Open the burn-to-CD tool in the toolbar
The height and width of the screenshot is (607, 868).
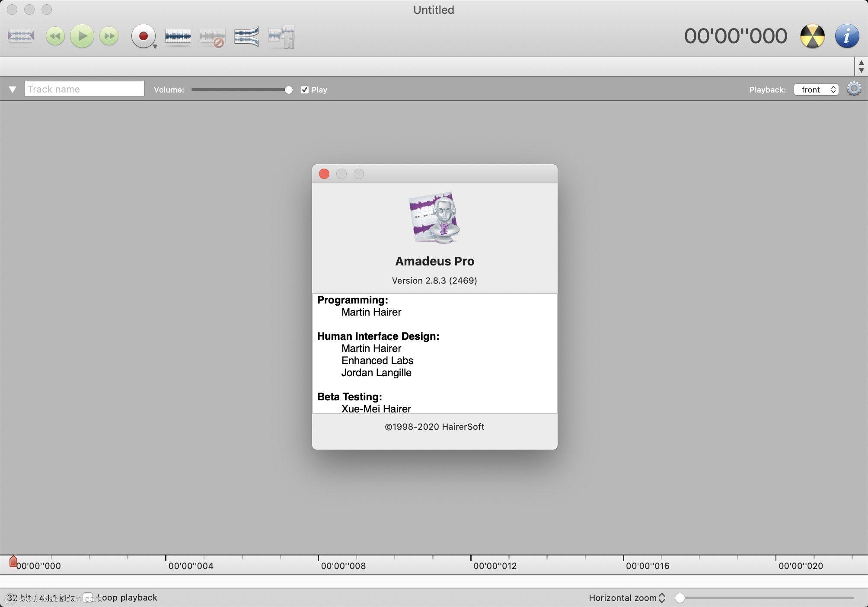812,36
